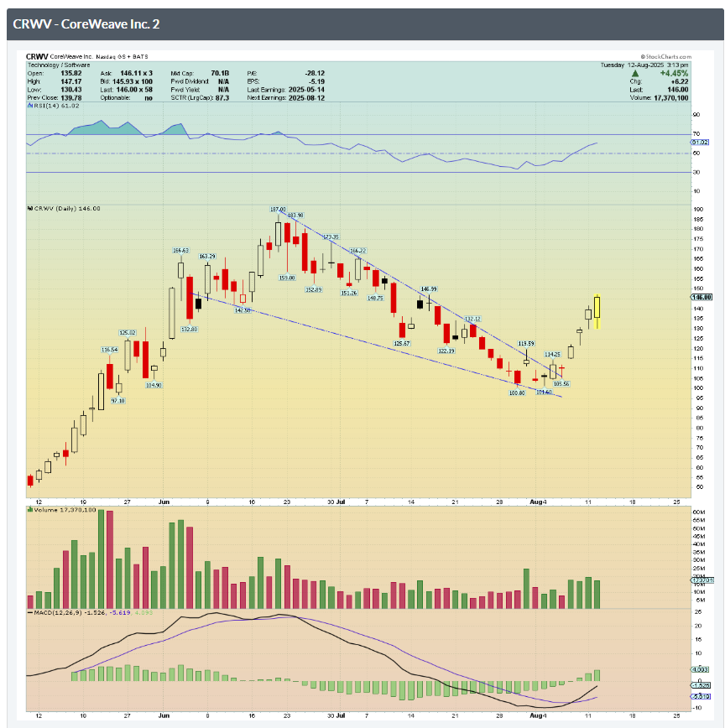Image resolution: width=725 pixels, height=728 pixels.
Task: Click the green up-arrow change indicator
Action: pyautogui.click(x=634, y=73)
